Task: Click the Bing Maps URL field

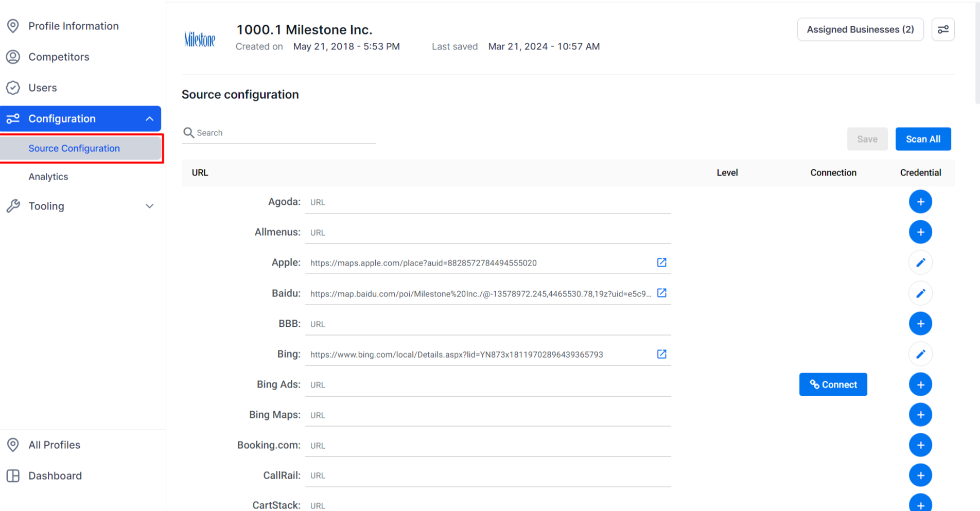Action: [x=488, y=415]
